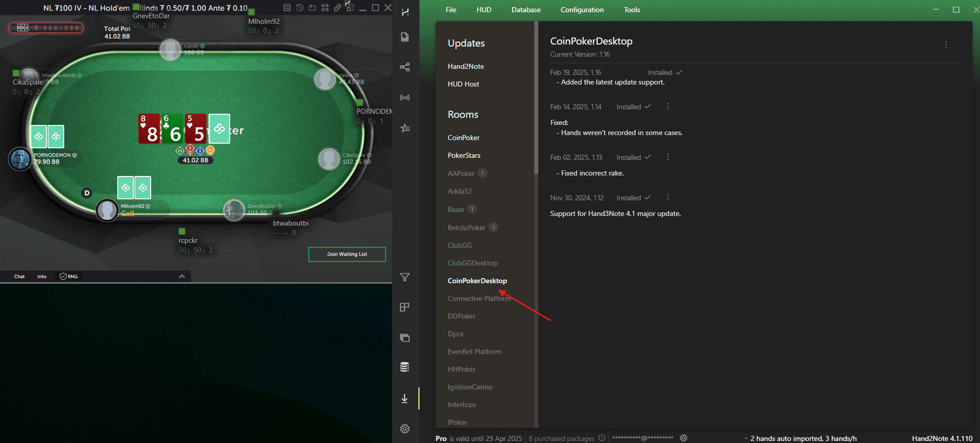
Task: Open options for the Feb 14 update
Action: 668,107
